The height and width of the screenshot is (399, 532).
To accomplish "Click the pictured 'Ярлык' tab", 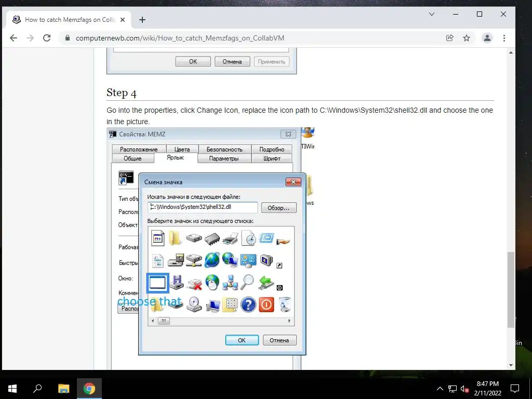I will coord(176,157).
